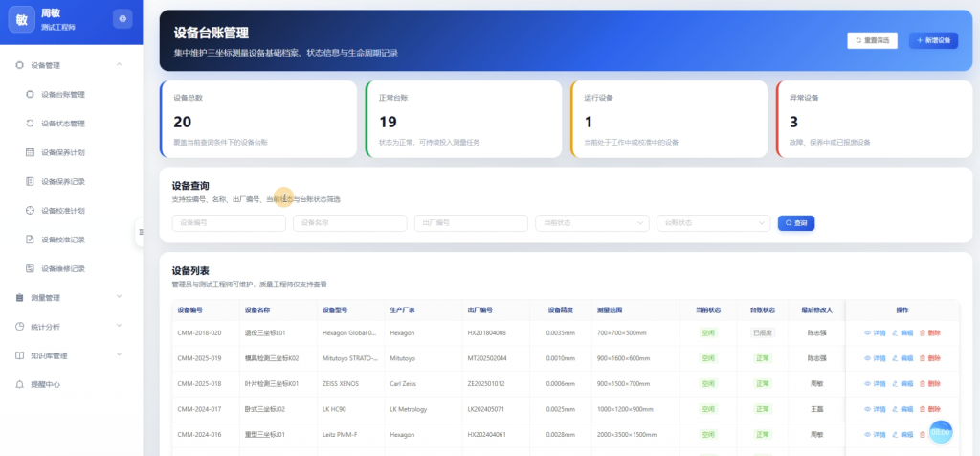Click the 测量范围 column header
The image size is (980, 456).
[x=610, y=309]
